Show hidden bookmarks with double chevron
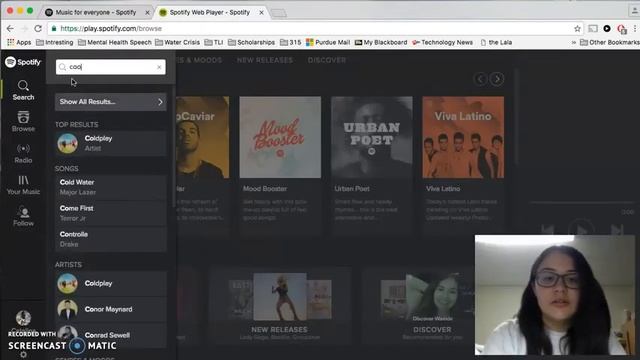This screenshot has width=640, height=360. pyautogui.click(x=573, y=42)
